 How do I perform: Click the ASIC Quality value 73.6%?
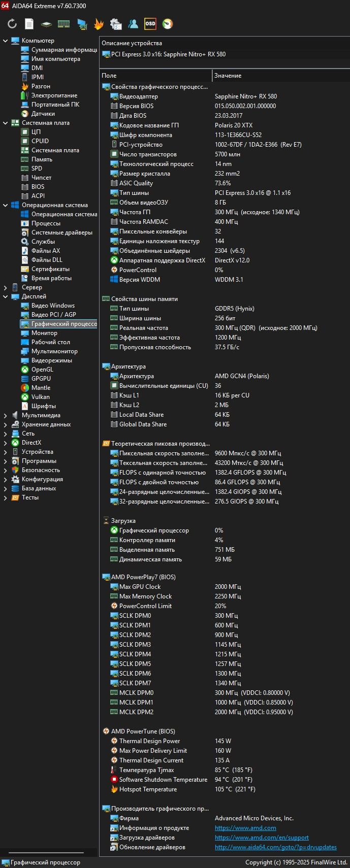[222, 183]
